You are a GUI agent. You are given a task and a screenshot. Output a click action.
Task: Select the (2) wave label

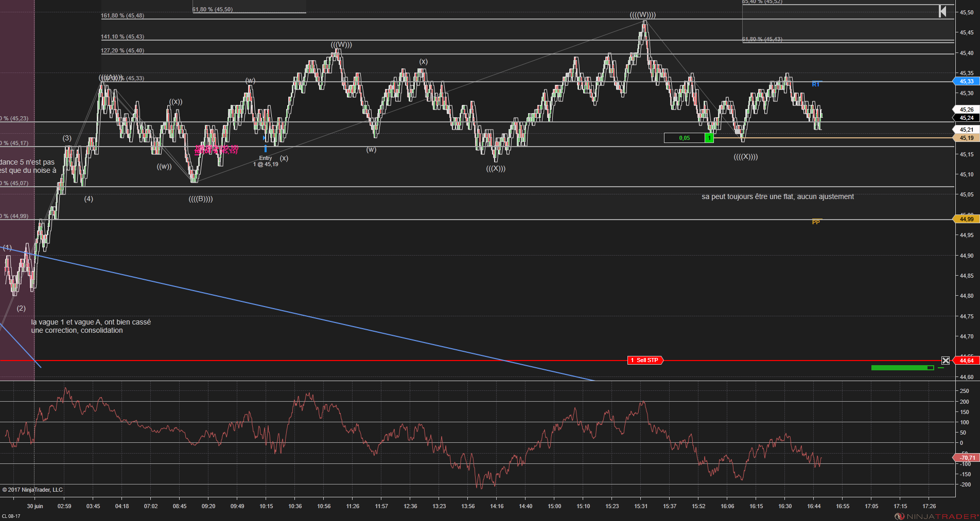point(21,308)
